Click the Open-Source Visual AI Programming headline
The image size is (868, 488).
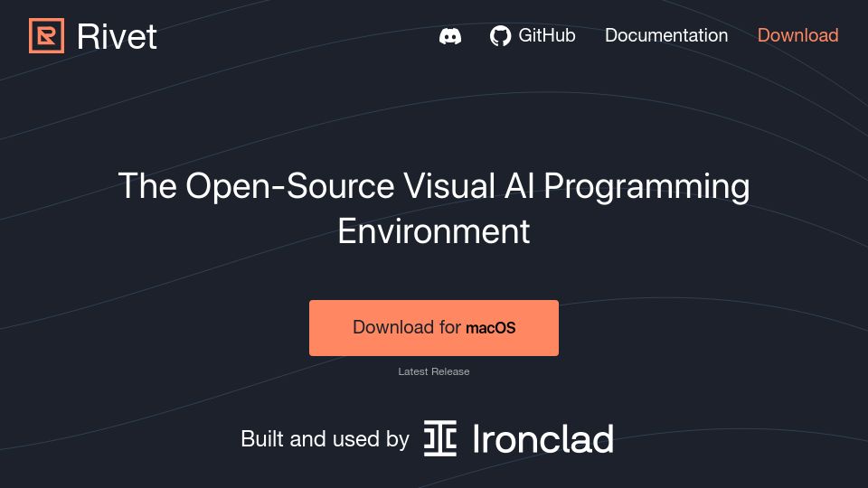(x=434, y=208)
